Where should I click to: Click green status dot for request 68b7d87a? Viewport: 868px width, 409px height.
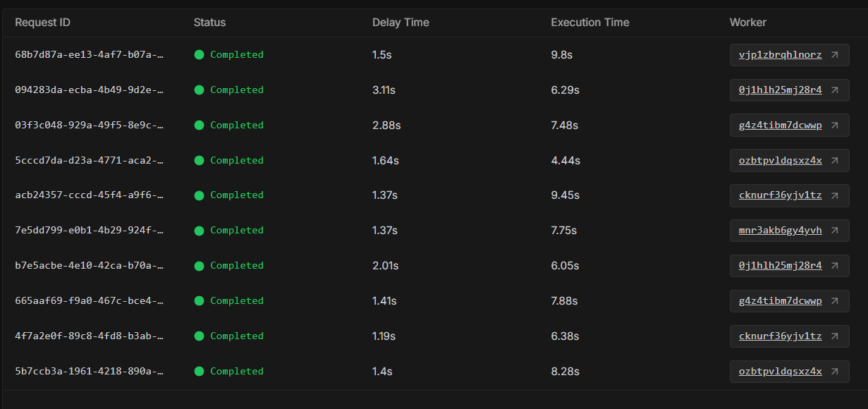click(x=199, y=54)
